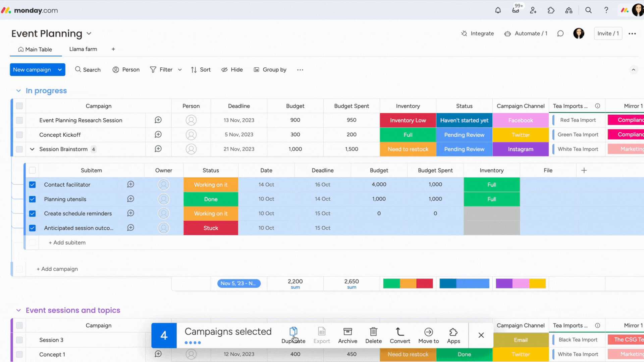Open the Nov 5, '23 deadline summary pill

click(239, 284)
